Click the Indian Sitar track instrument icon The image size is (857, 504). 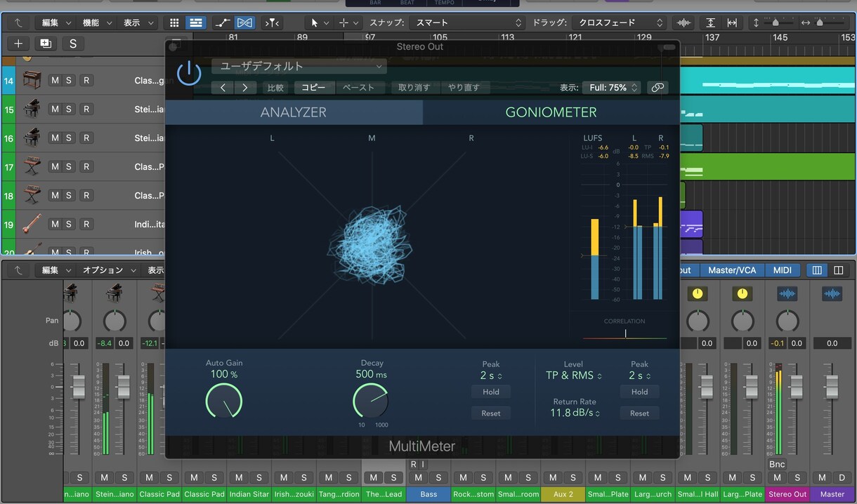point(31,224)
